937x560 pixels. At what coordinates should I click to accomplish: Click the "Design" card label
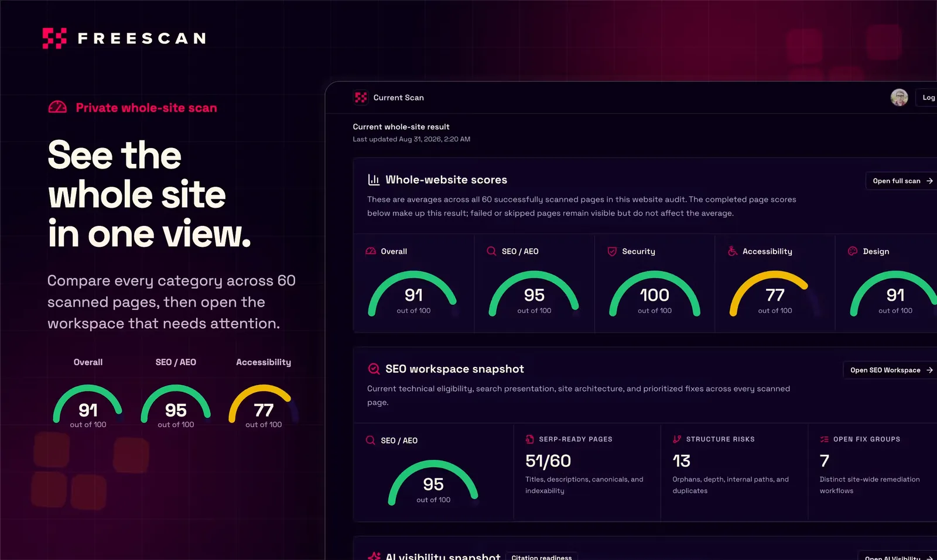click(x=876, y=251)
